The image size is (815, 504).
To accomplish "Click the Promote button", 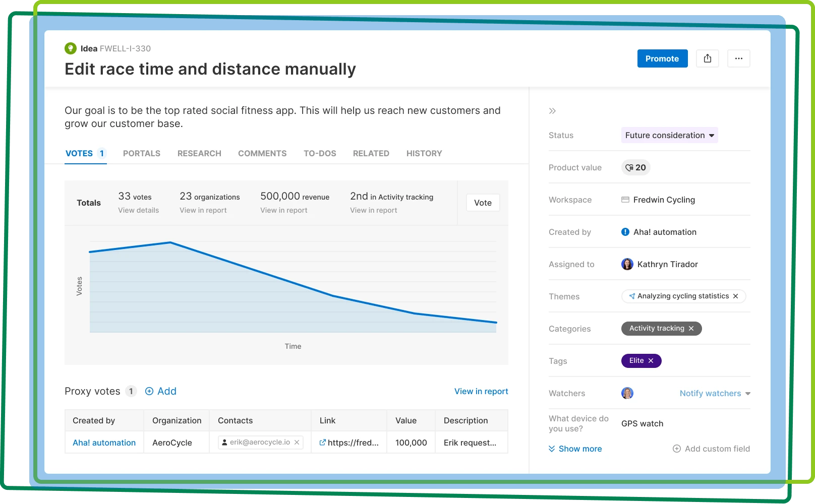I will pyautogui.click(x=663, y=58).
